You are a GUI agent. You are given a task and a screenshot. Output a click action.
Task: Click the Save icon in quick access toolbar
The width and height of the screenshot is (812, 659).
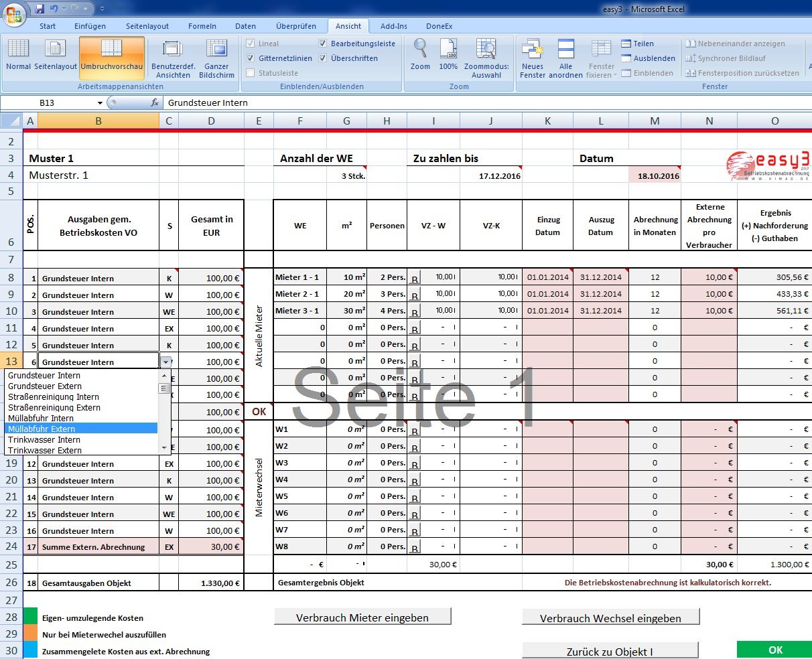40,9
